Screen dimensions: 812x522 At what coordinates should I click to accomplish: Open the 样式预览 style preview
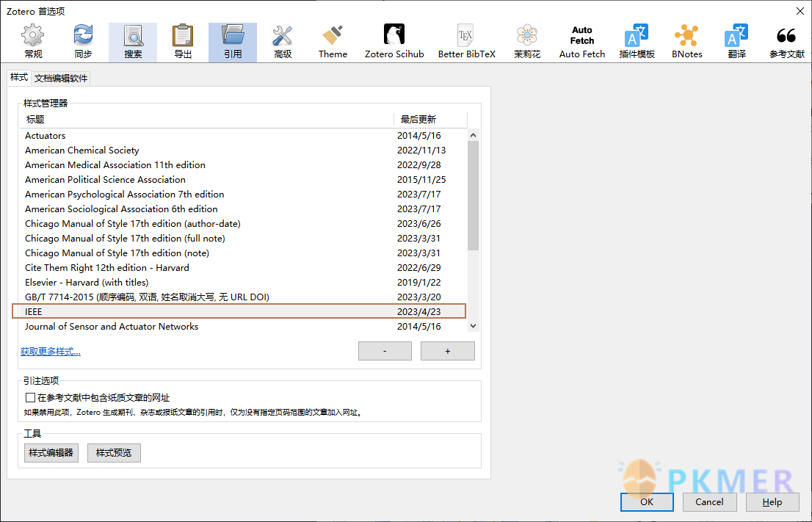click(114, 452)
